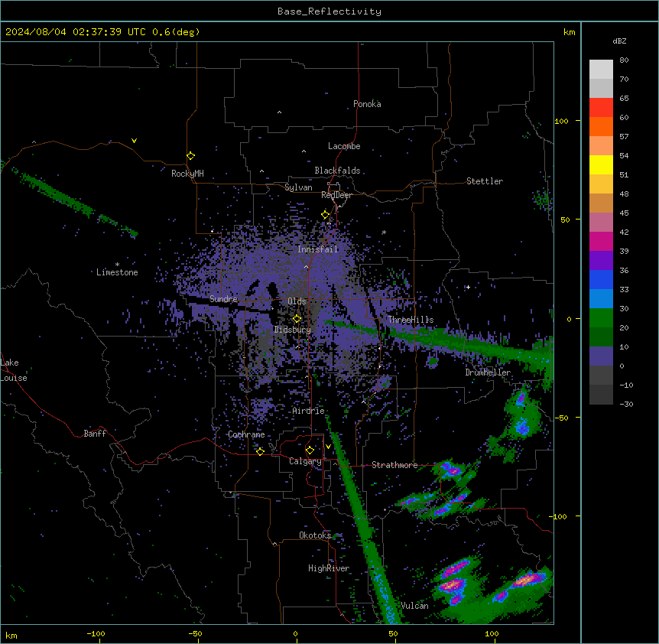Click the Limestone label
The image size is (659, 644).
pos(117,272)
